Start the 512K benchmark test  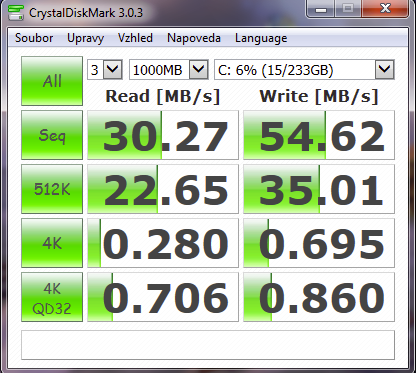[x=52, y=189]
